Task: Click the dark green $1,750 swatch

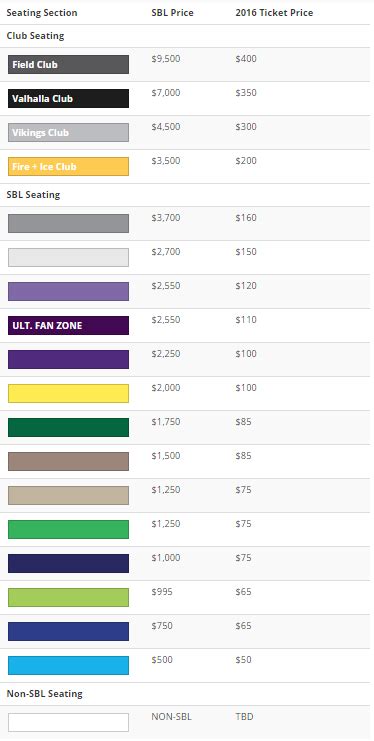Action: (68, 427)
